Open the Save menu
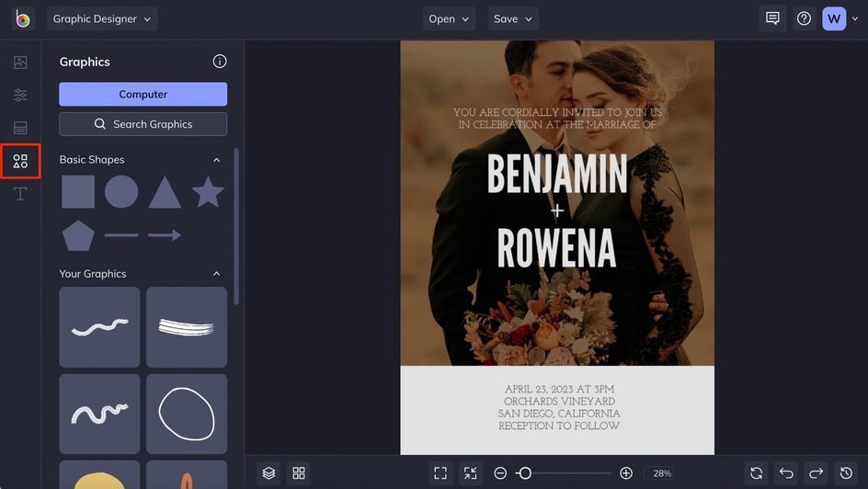Image resolution: width=868 pixels, height=489 pixels. point(513,18)
